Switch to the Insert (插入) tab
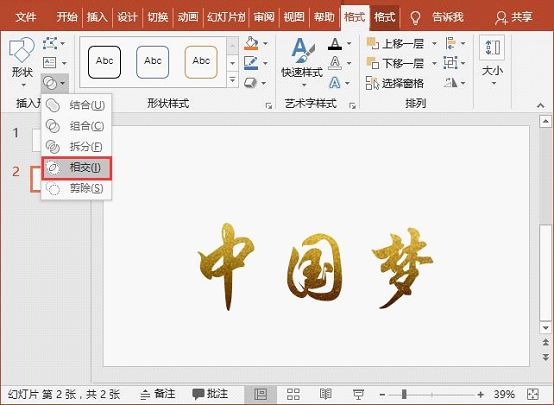The width and height of the screenshot is (554, 405). click(97, 17)
